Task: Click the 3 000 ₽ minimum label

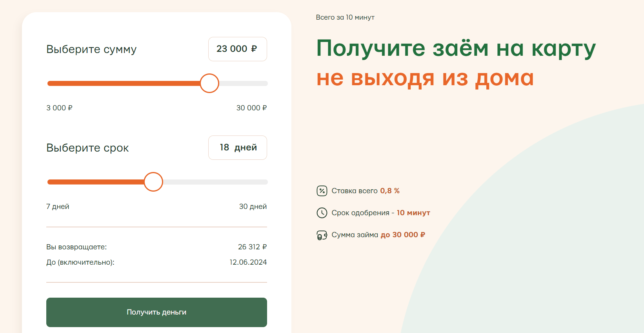Action: [x=59, y=108]
